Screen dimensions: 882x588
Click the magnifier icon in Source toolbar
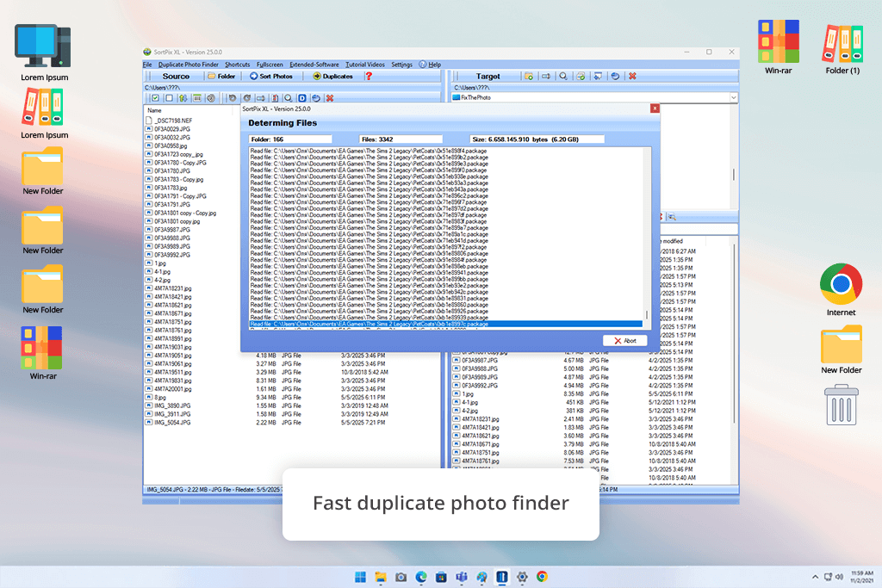coord(288,98)
